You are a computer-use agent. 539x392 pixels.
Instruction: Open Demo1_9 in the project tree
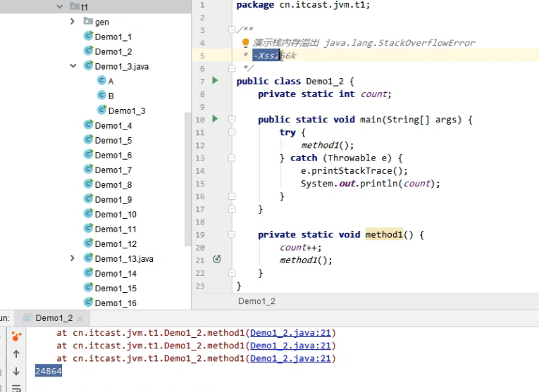click(113, 199)
